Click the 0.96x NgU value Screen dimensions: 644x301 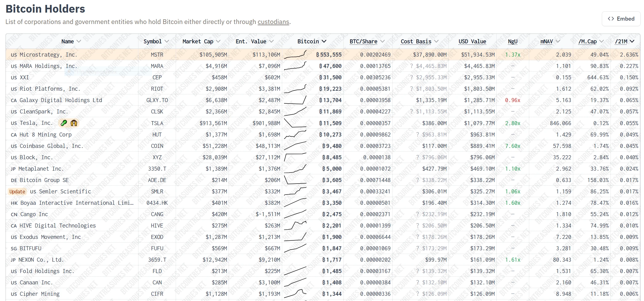pos(513,100)
